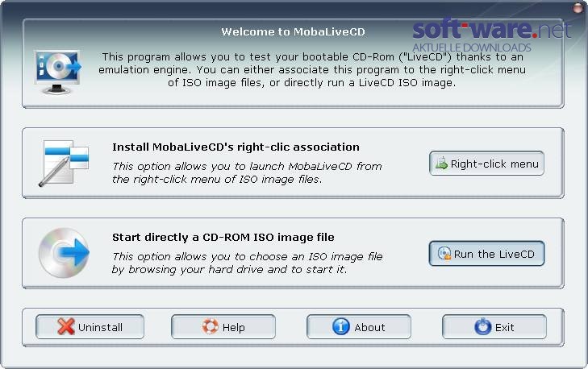
Task: Run the LiveCD ISO image
Action: tap(486, 254)
